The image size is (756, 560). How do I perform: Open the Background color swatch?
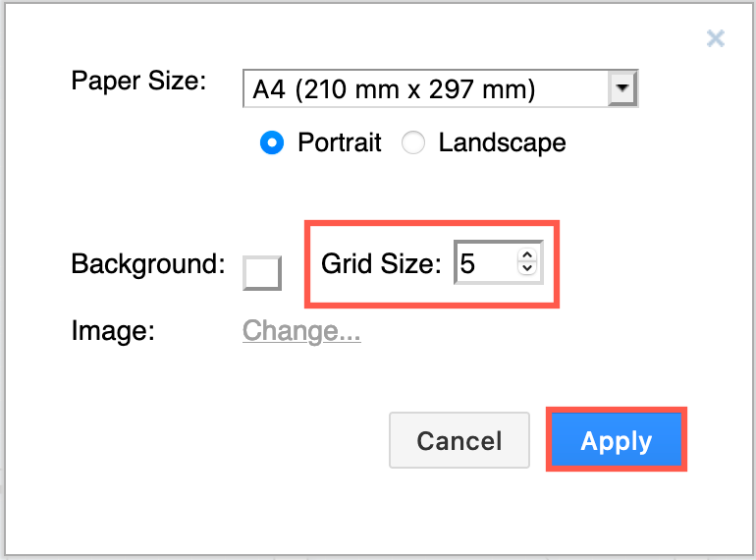click(262, 272)
